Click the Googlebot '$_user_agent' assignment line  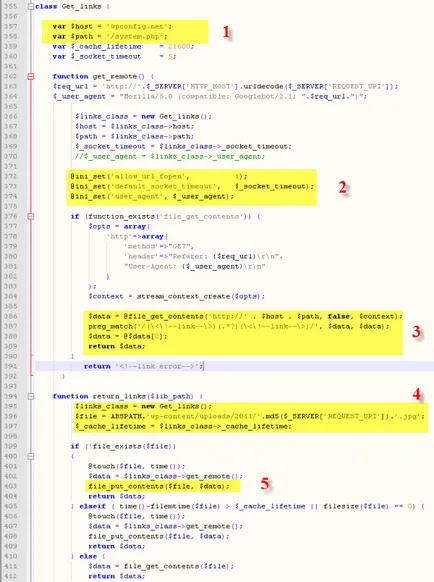(x=210, y=96)
